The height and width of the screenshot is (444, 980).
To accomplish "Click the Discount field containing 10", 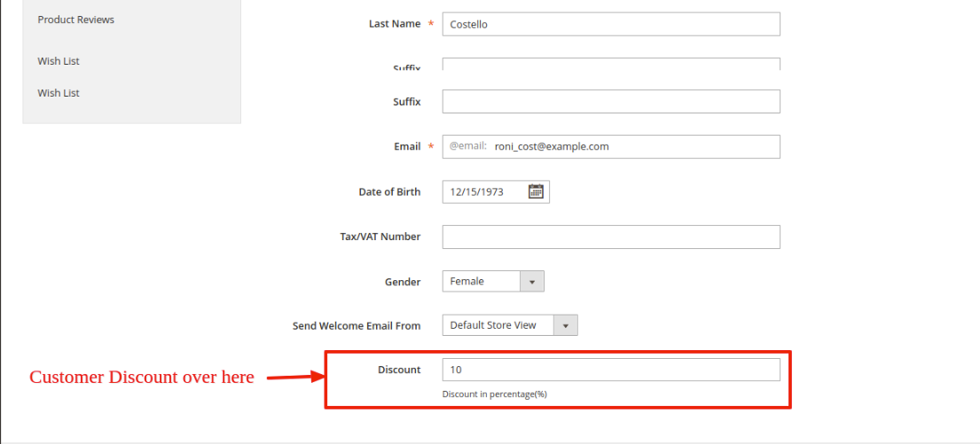I will (610, 370).
